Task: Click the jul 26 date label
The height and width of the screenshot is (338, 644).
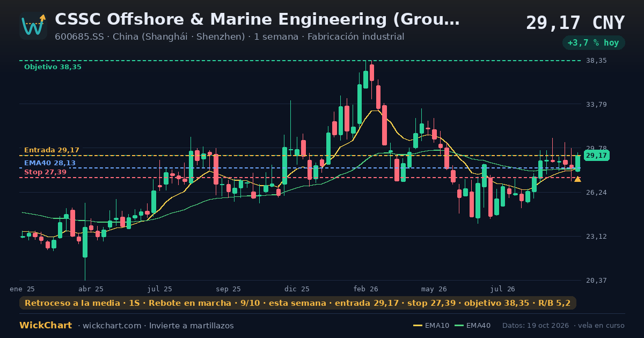Action: (x=503, y=289)
